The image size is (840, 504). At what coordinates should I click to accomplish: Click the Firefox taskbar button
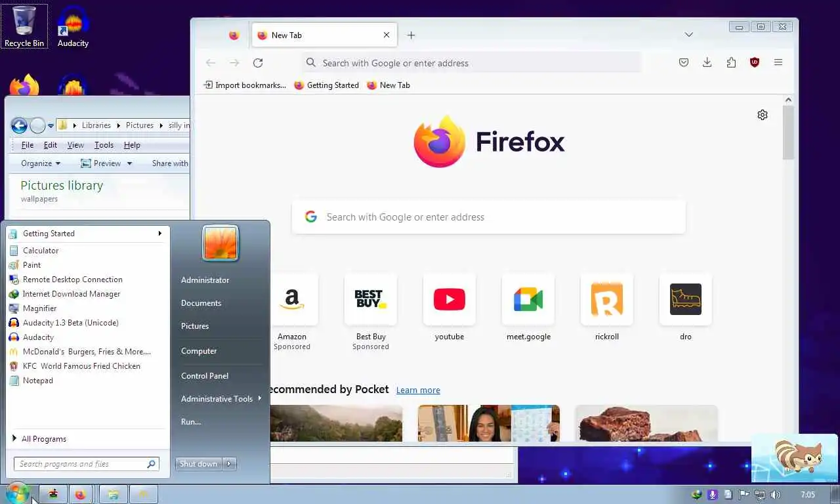(x=81, y=494)
